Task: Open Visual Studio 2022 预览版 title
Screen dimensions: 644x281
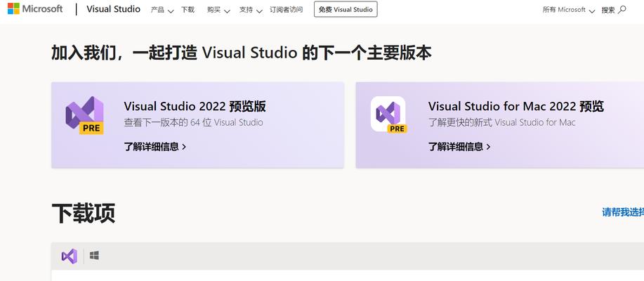Action: point(195,106)
